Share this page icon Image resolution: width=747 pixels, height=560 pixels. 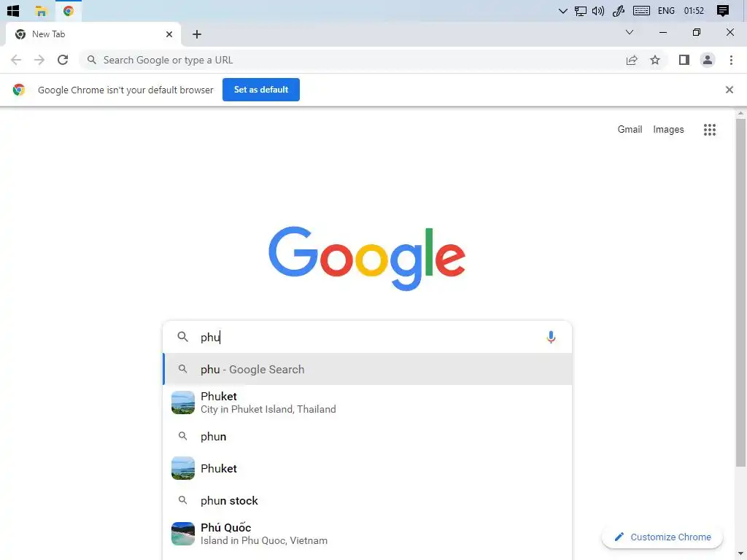632,60
